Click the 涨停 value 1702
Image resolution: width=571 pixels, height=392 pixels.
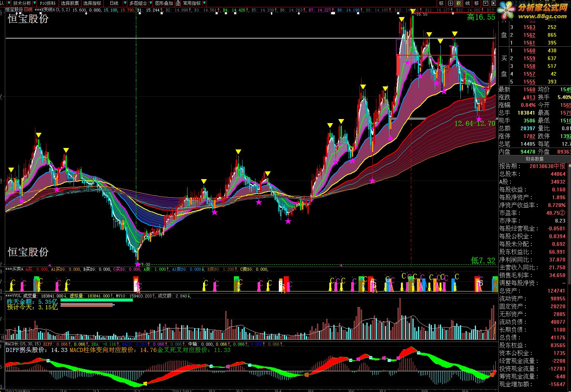tap(529, 136)
